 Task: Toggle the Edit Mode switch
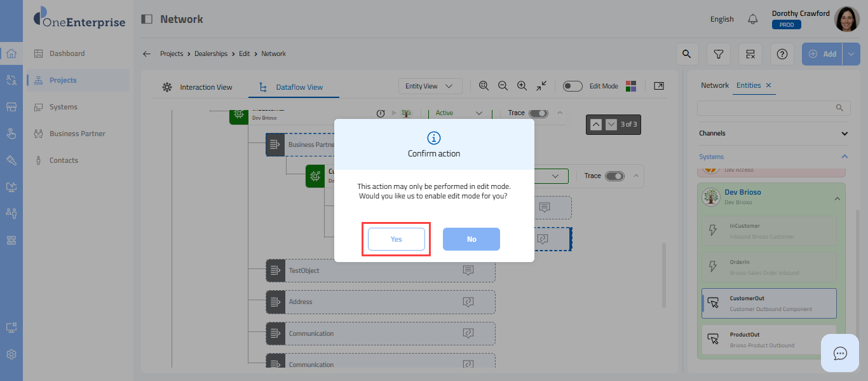tap(573, 87)
